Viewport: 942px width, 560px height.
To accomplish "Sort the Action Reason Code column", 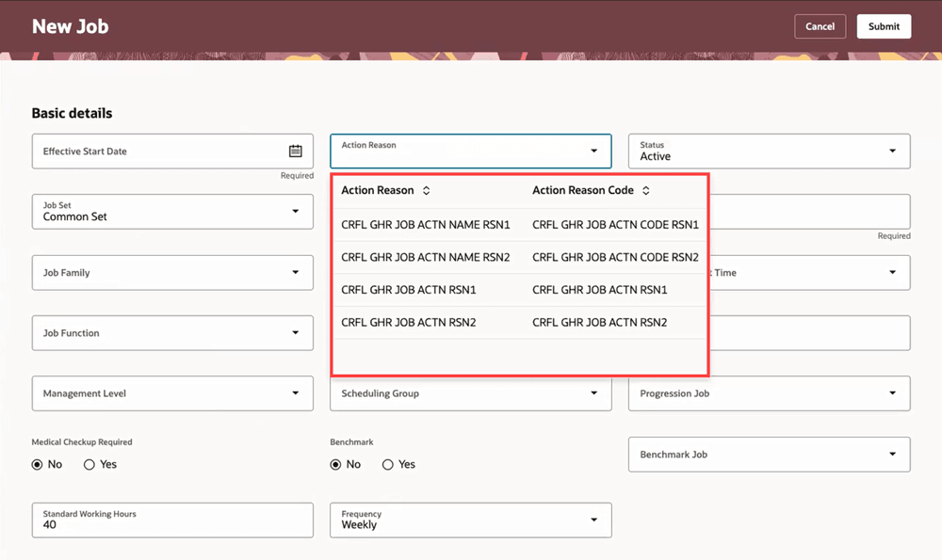I will pos(645,190).
